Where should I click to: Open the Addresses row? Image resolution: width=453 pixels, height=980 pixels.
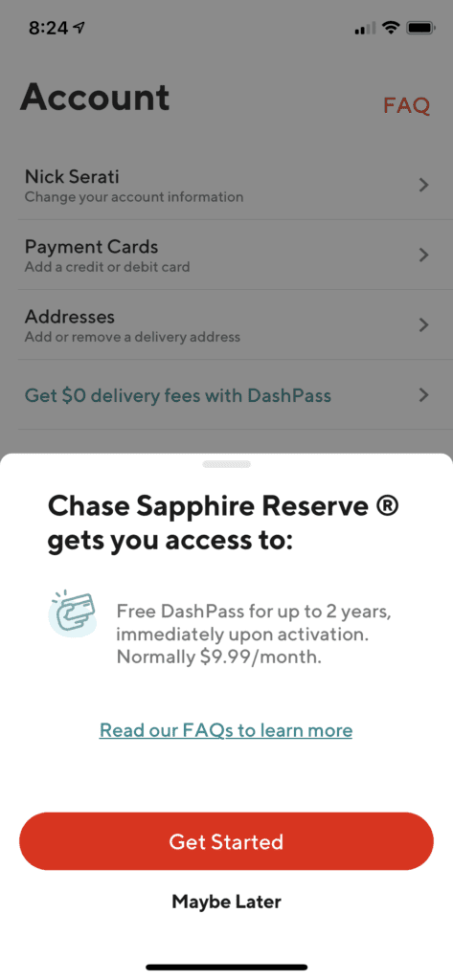tap(226, 325)
